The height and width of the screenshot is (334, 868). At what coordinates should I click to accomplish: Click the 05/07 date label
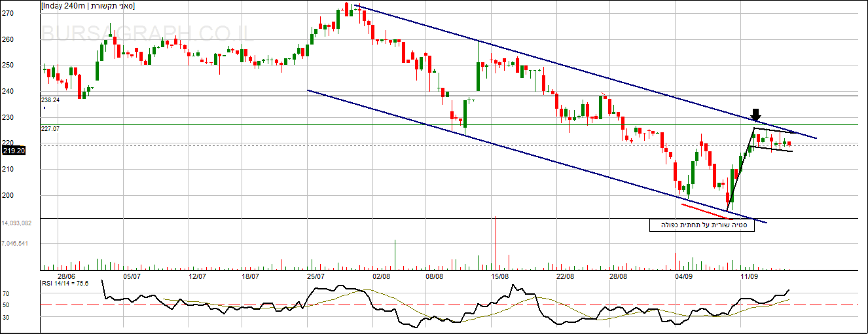coord(132,276)
